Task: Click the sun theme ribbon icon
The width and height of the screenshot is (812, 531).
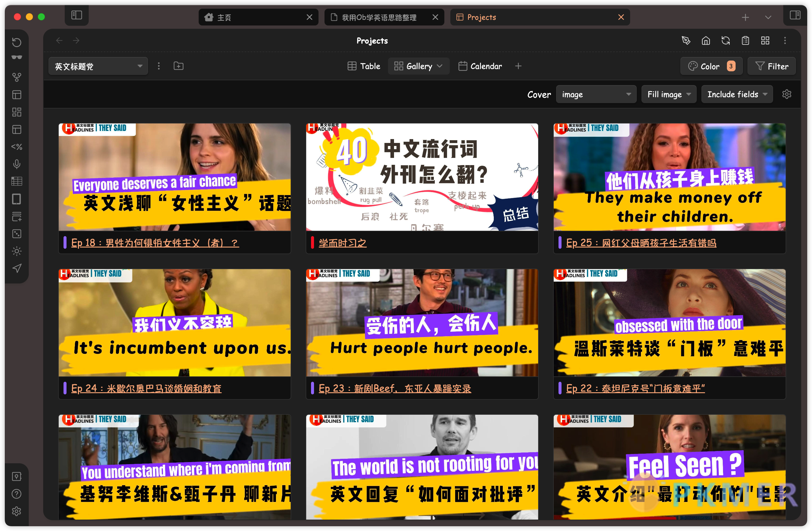Action: pos(17,251)
